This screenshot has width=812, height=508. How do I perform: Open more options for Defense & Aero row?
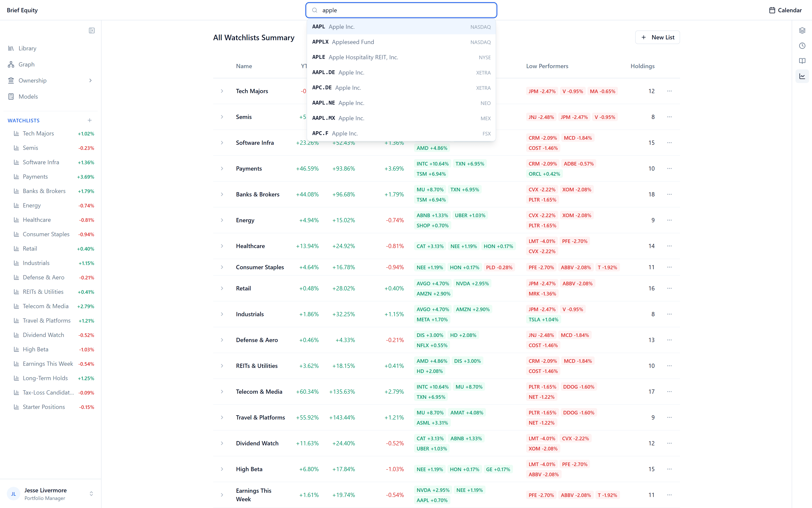(669, 340)
